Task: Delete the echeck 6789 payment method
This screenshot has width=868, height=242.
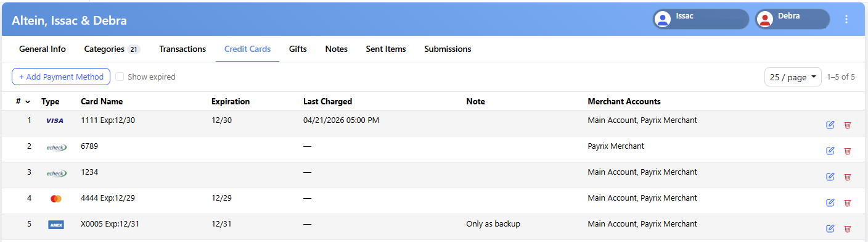Action: [x=848, y=151]
